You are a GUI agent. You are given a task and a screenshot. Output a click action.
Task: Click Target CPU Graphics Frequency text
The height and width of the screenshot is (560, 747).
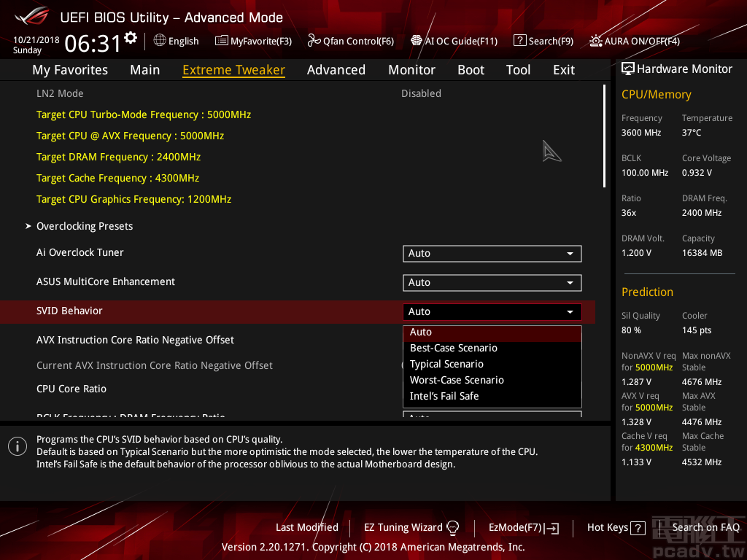[x=134, y=199]
